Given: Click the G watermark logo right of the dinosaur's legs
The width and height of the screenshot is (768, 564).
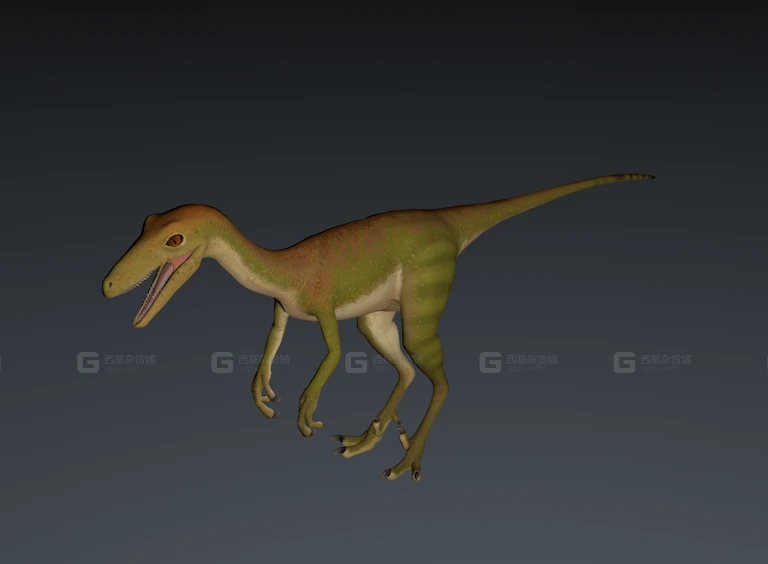Looking at the screenshot, I should [490, 362].
